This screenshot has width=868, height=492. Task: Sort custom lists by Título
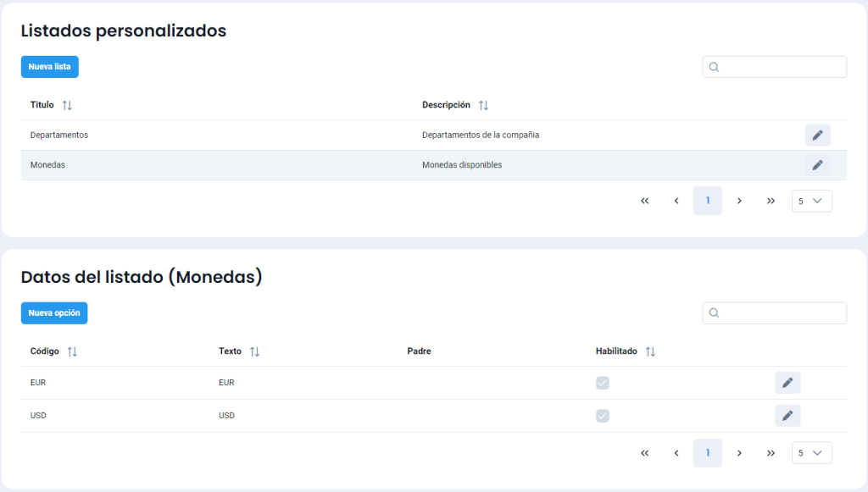(x=68, y=106)
